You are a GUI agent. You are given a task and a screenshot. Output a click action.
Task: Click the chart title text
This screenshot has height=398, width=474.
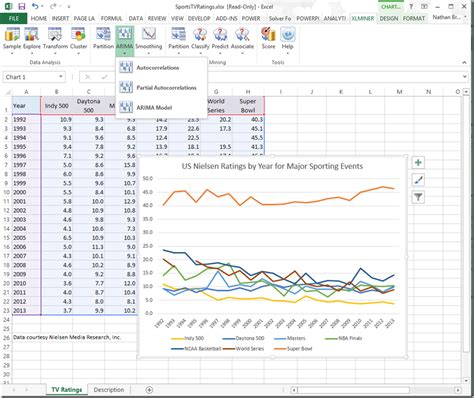tap(272, 166)
